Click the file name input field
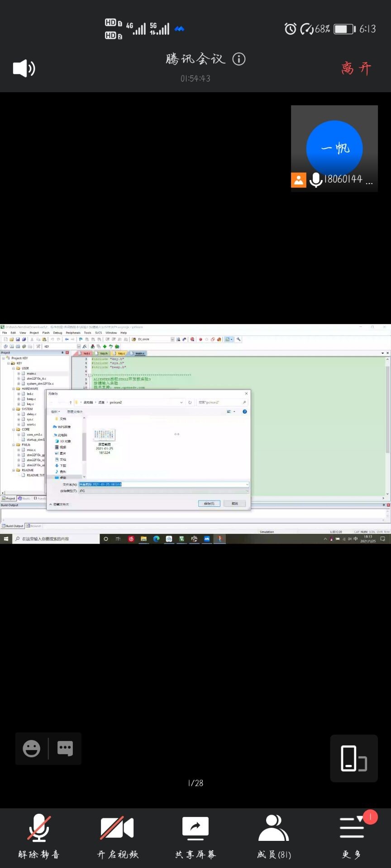 coord(163,485)
